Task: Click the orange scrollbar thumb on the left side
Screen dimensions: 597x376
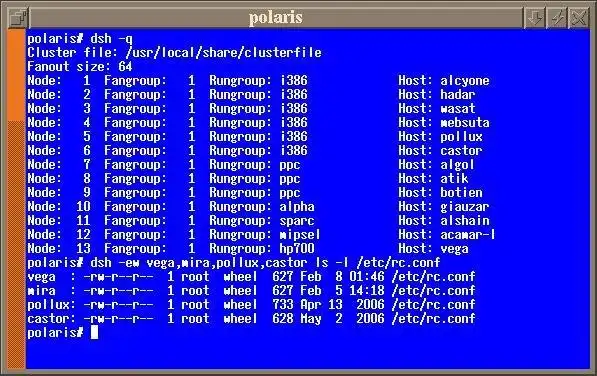Action: [16, 75]
